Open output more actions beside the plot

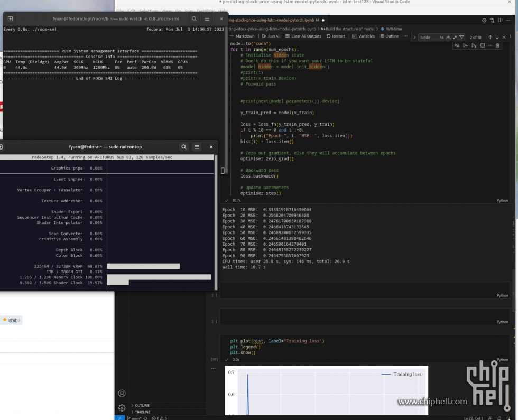click(214, 369)
